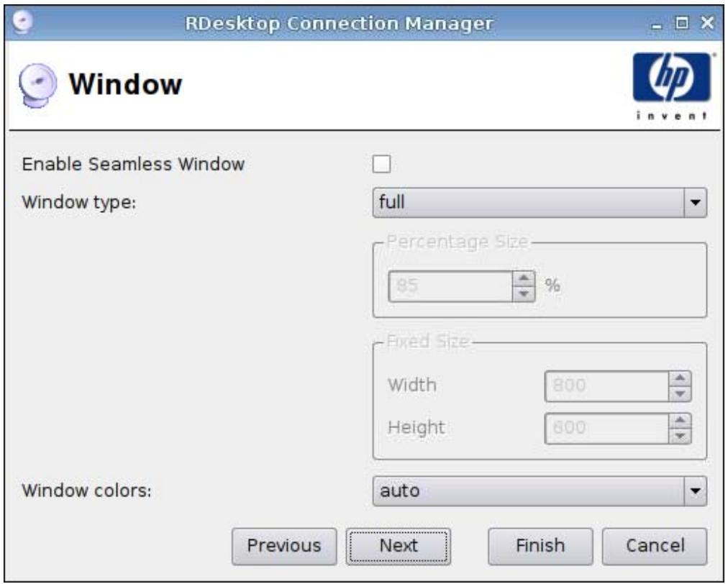Go back with the Previous button
The image size is (728, 584).
coord(284,546)
